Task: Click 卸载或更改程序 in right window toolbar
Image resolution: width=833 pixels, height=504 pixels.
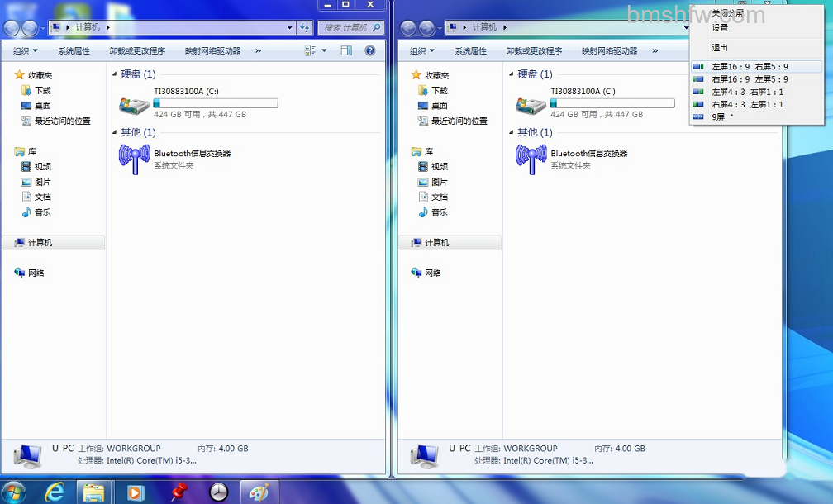Action: (534, 51)
